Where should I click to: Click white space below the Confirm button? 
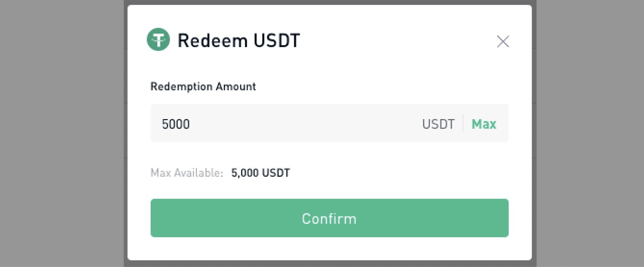tap(329, 248)
